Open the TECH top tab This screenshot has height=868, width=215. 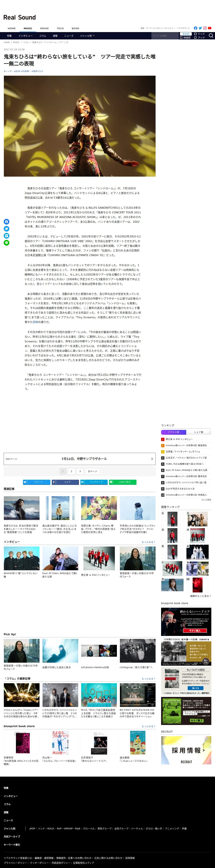coord(60,29)
